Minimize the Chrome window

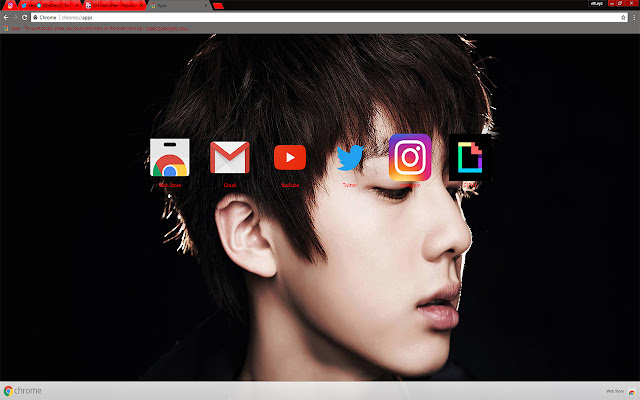point(612,3)
